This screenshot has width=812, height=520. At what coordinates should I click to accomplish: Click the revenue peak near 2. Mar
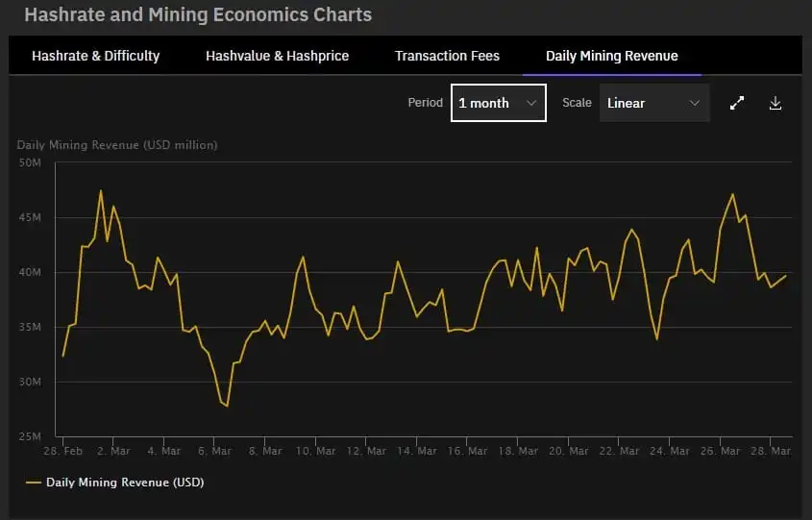click(x=101, y=190)
